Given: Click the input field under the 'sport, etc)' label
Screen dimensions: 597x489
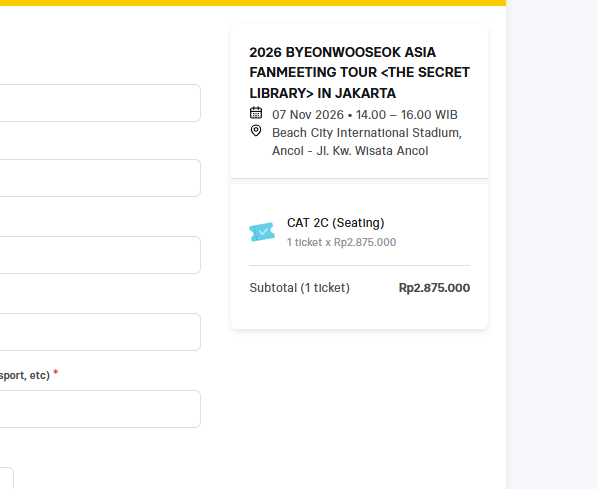Looking at the screenshot, I should 100,409.
